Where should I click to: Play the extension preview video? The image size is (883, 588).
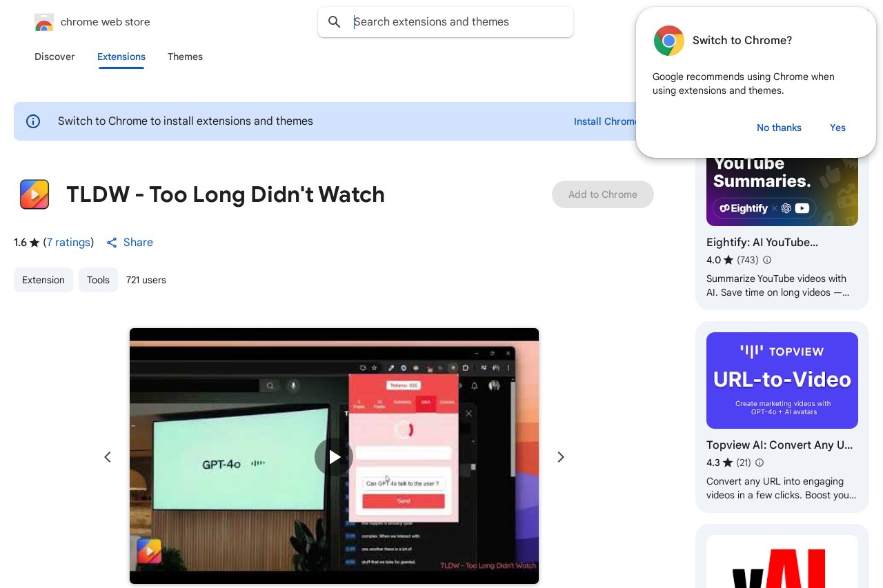334,457
